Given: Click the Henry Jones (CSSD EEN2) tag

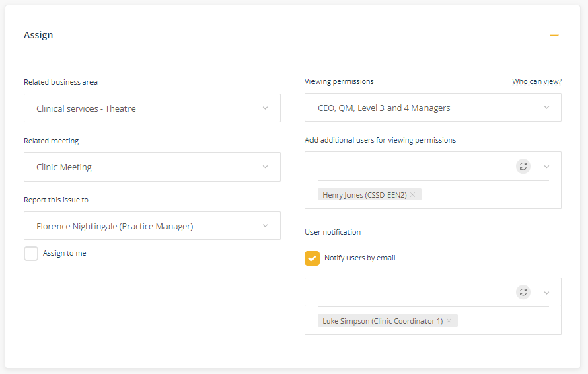Looking at the screenshot, I should click(x=365, y=194).
